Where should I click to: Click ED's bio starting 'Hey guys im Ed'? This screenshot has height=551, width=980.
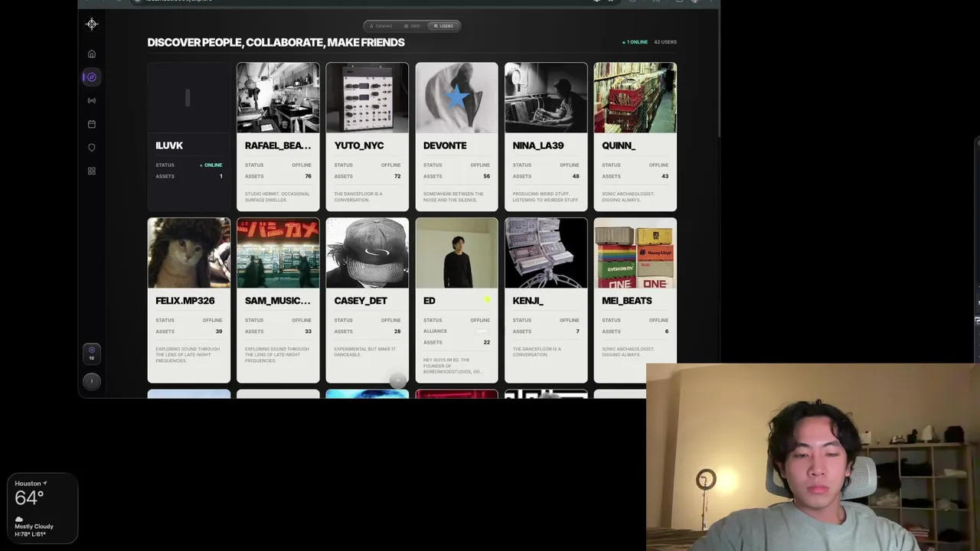click(x=452, y=366)
